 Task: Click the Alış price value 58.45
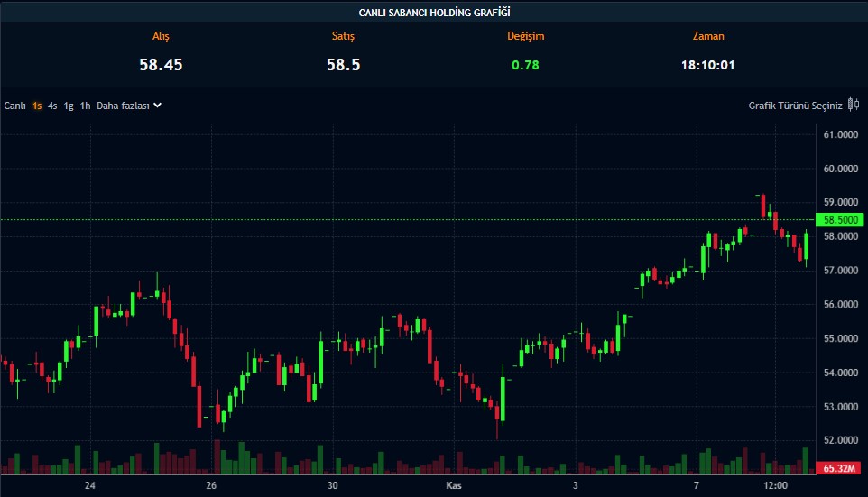click(x=161, y=65)
